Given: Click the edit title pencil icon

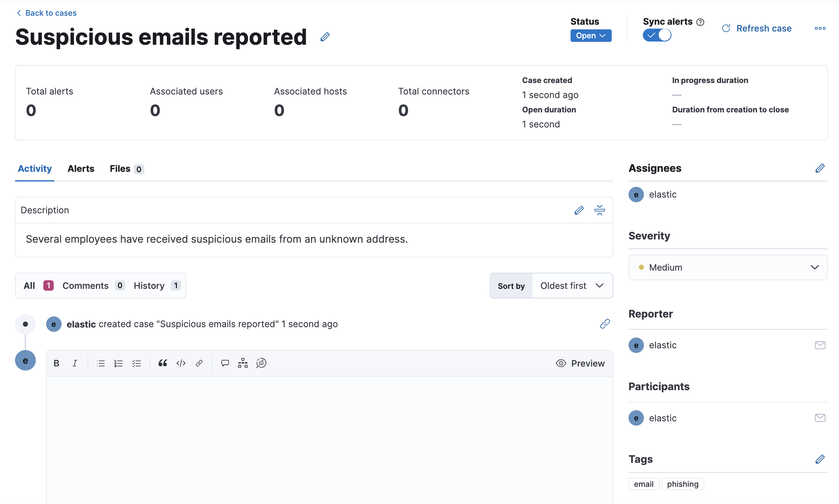Looking at the screenshot, I should point(325,37).
